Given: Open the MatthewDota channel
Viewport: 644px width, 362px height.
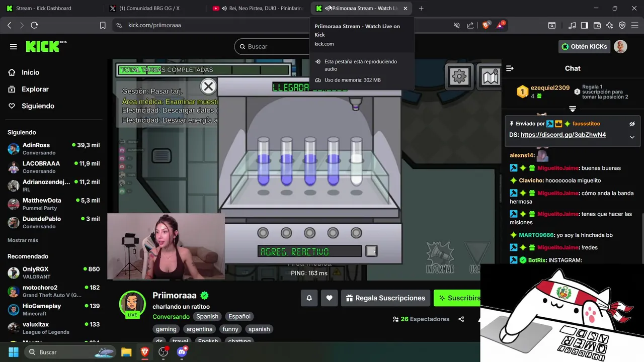Looking at the screenshot, I should [54, 204].
